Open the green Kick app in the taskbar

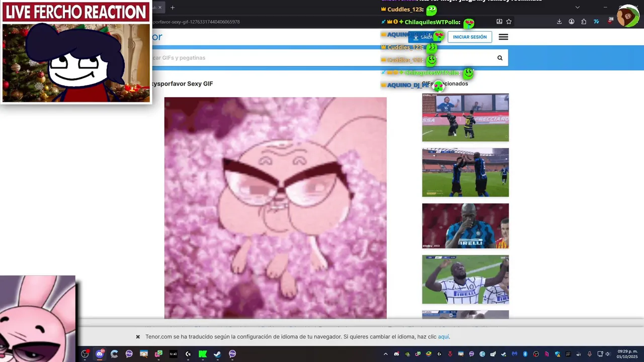click(x=203, y=354)
